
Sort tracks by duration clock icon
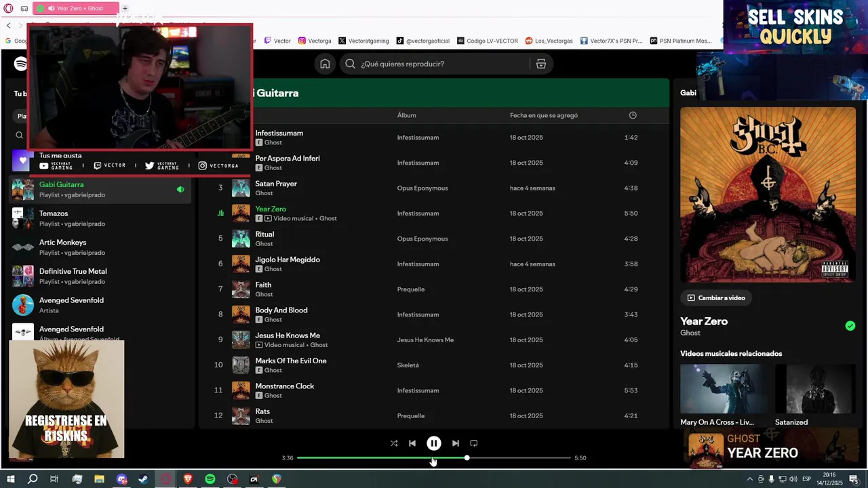[x=633, y=115]
